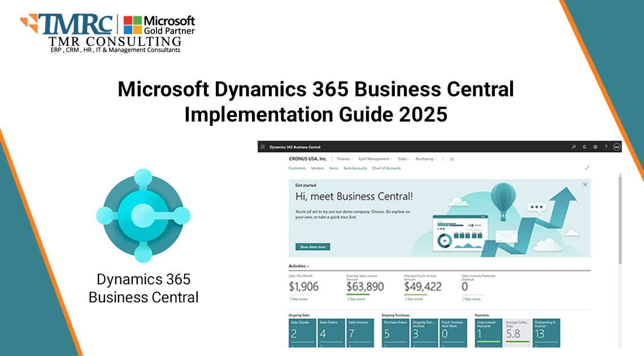Viewport: 644px width, 356px height.
Task: Open the Bank Accounts link
Action: pyautogui.click(x=355, y=168)
